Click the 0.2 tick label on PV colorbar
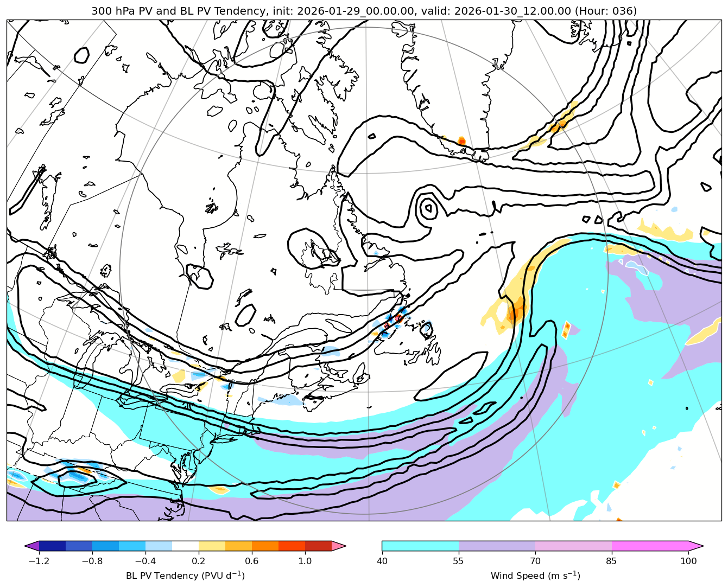728x588 pixels. [199, 561]
